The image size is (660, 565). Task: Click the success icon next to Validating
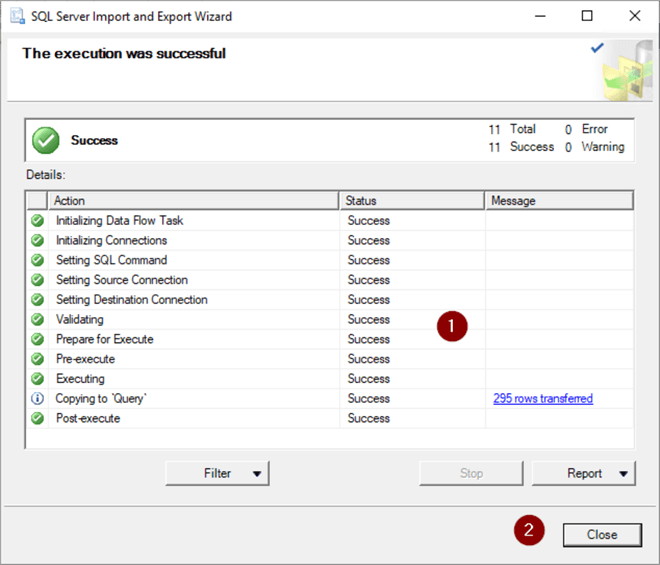[x=37, y=320]
